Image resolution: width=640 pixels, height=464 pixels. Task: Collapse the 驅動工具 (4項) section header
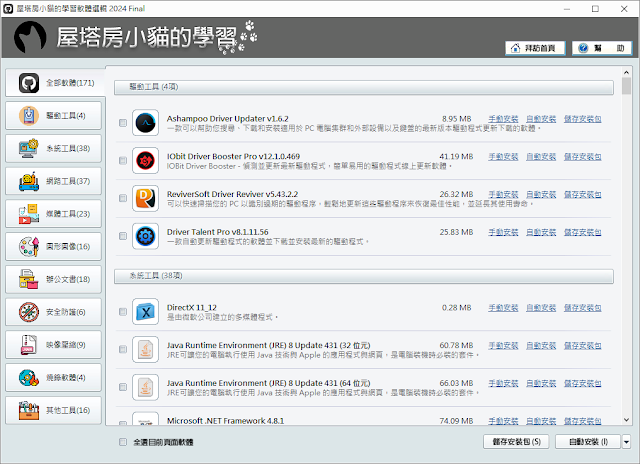click(364, 87)
